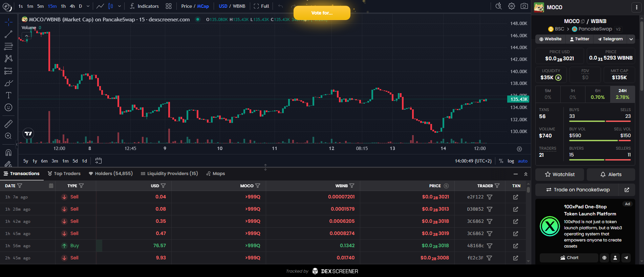The height and width of the screenshot is (277, 644).
Task: Toggle logarithmic scale
Action: pyautogui.click(x=511, y=161)
